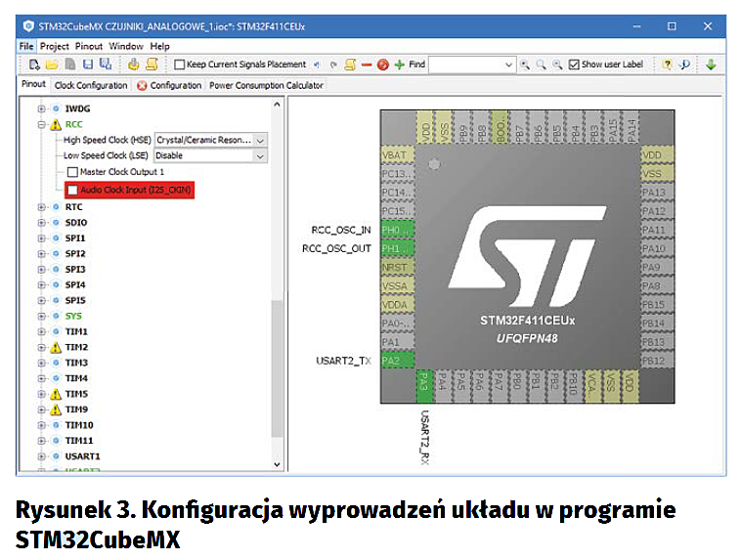741x560 pixels.
Task: Click the TIM2 warning icon in tree
Action: click(x=56, y=347)
